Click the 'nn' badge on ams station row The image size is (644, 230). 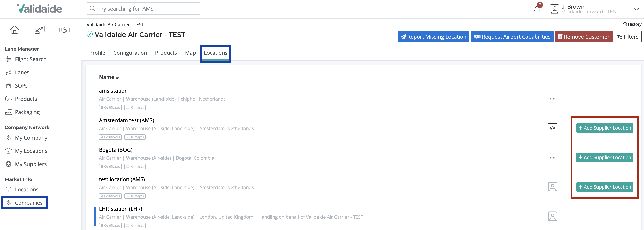552,99
